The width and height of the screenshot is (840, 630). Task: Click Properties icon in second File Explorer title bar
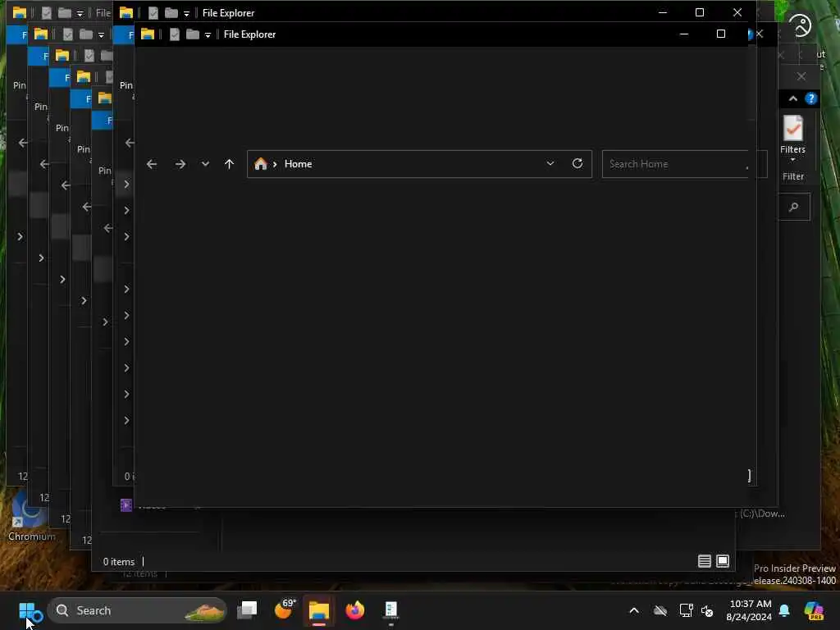(x=153, y=13)
